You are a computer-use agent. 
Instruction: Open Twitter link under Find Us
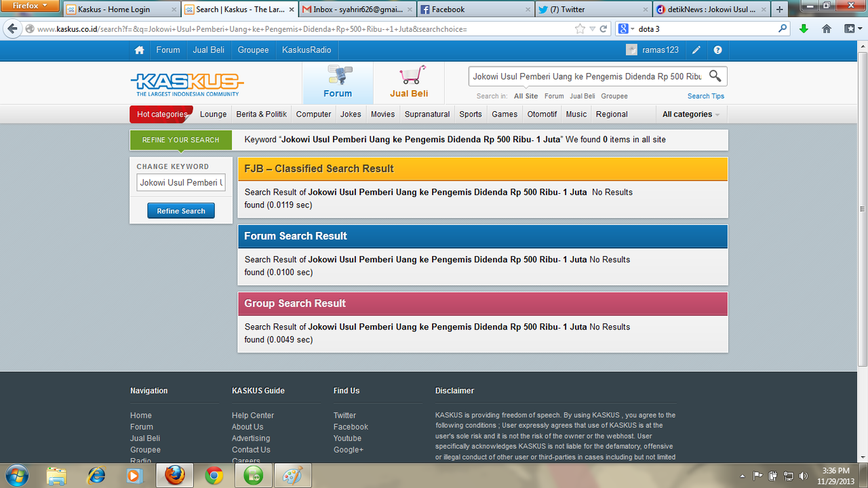click(x=344, y=415)
